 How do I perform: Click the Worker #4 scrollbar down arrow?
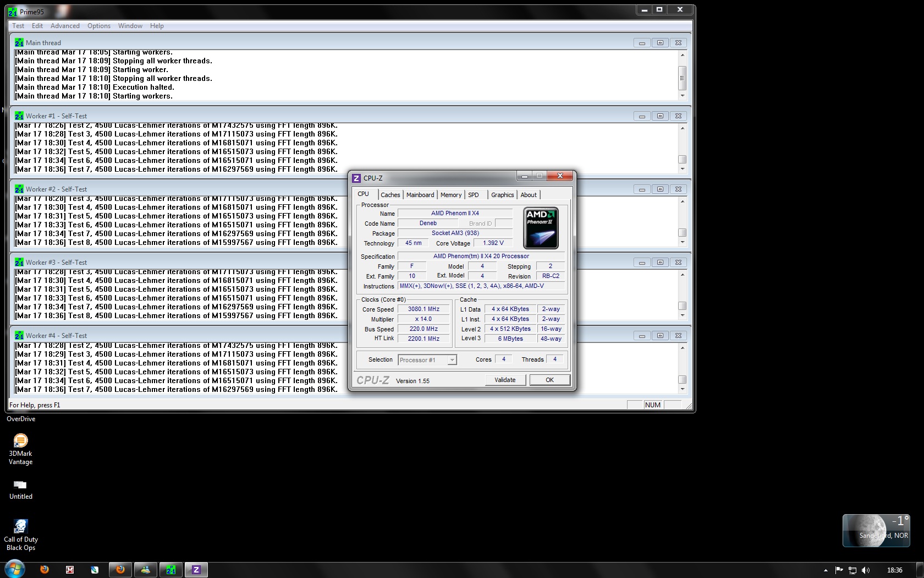click(x=683, y=389)
